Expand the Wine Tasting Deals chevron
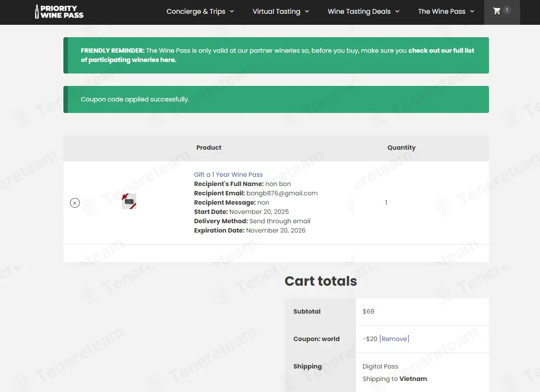 coord(397,12)
